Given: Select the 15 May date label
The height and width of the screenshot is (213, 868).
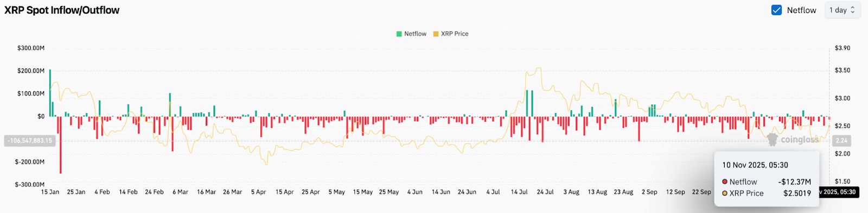Looking at the screenshot, I should coord(362,192).
